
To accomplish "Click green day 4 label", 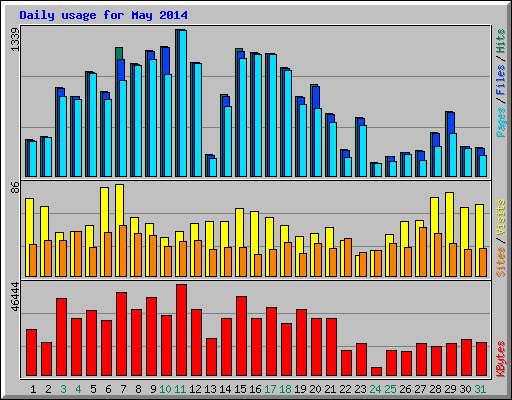I will (x=78, y=389).
